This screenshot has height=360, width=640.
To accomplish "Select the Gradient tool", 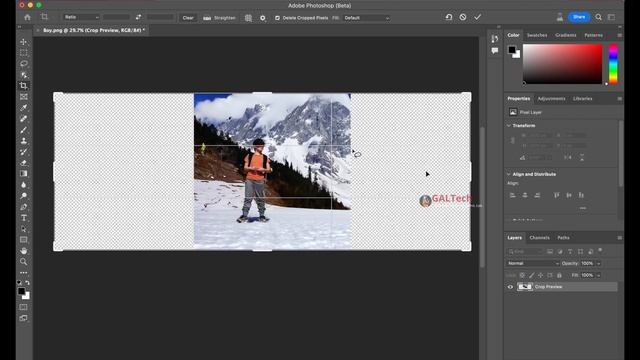I will coord(24,174).
